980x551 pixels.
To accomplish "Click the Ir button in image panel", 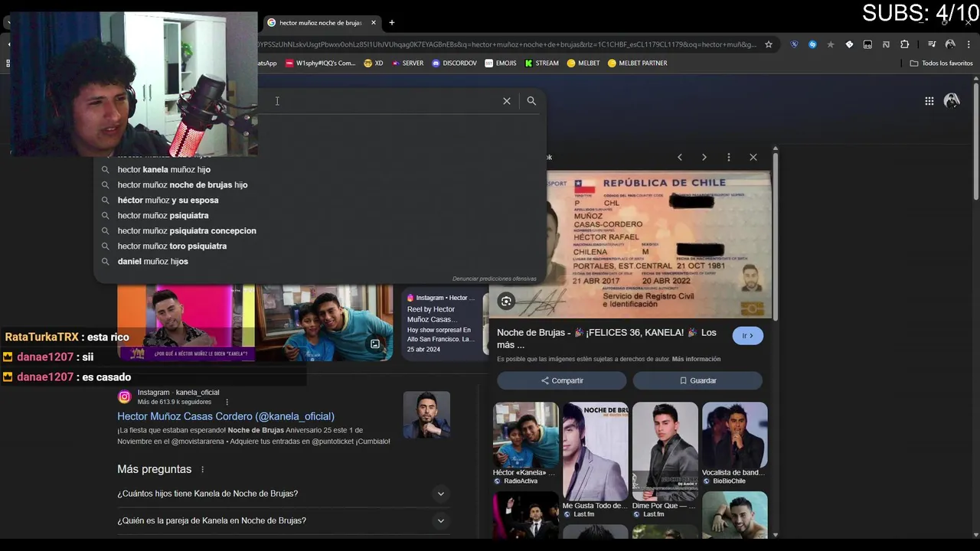I will pos(747,335).
